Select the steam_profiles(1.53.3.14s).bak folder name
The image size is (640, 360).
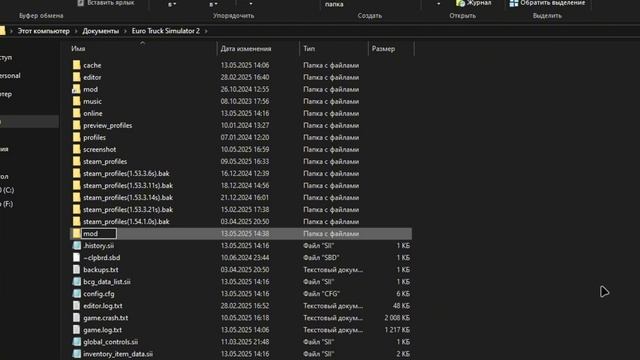pos(128,198)
